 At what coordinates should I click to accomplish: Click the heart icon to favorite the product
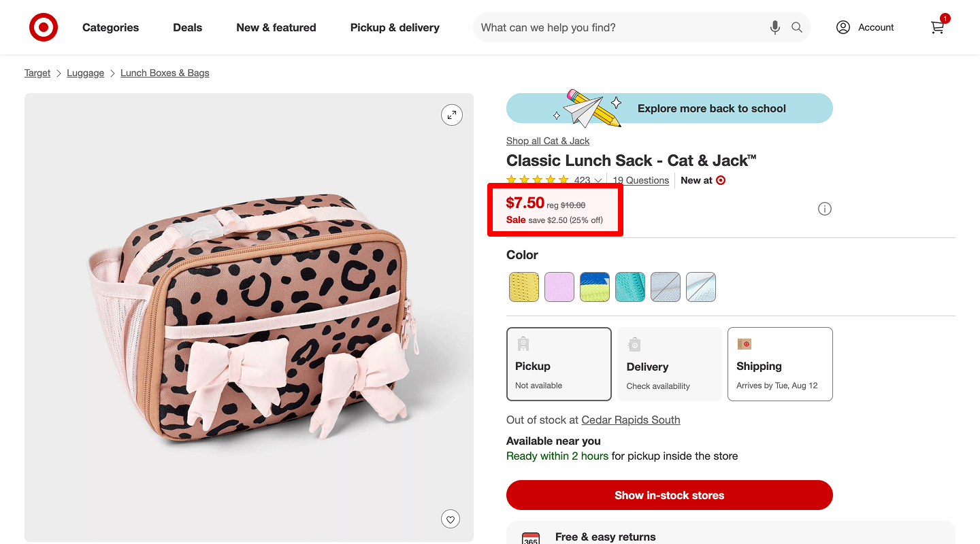click(451, 518)
